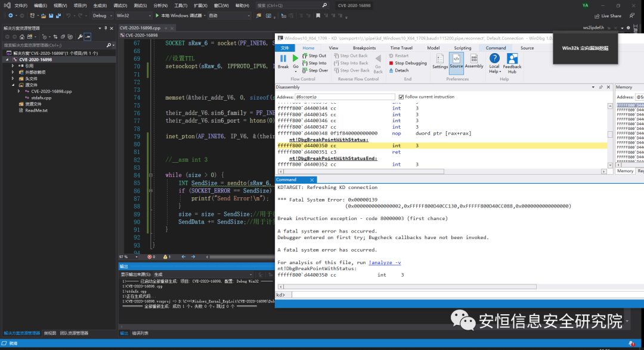Switch to the View ribbon tab in WinDbg
This screenshot has height=350, width=644.
coord(333,48)
